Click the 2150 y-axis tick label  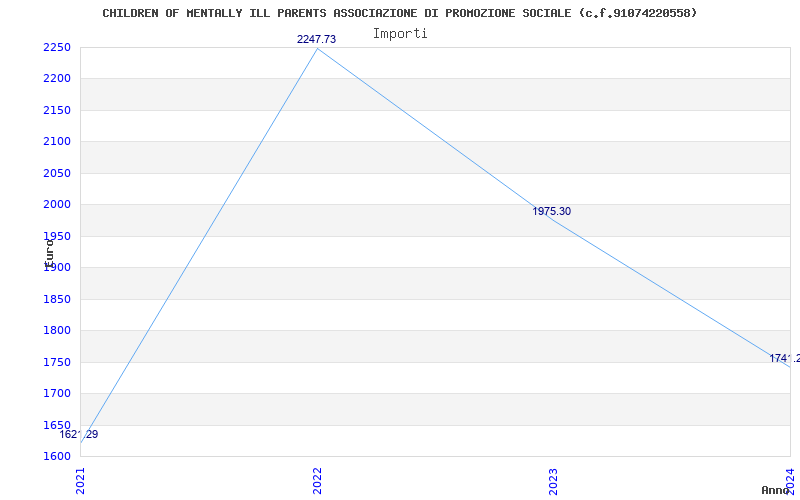pos(57,110)
